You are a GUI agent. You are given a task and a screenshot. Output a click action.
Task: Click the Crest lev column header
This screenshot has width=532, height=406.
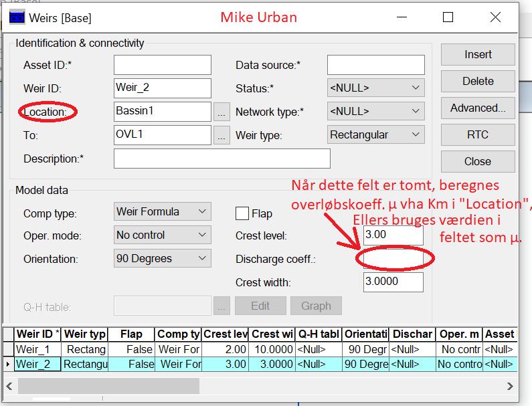[x=225, y=334]
